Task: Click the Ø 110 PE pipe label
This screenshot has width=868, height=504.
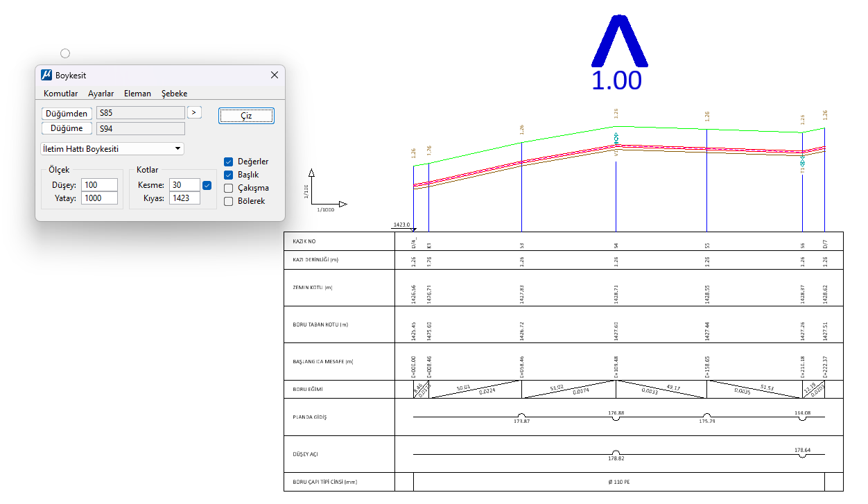Action: click(618, 482)
